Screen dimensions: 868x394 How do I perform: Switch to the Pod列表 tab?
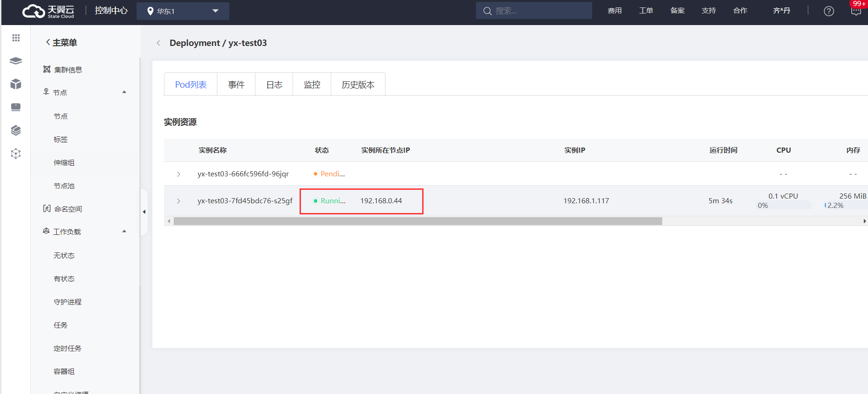[x=191, y=84]
